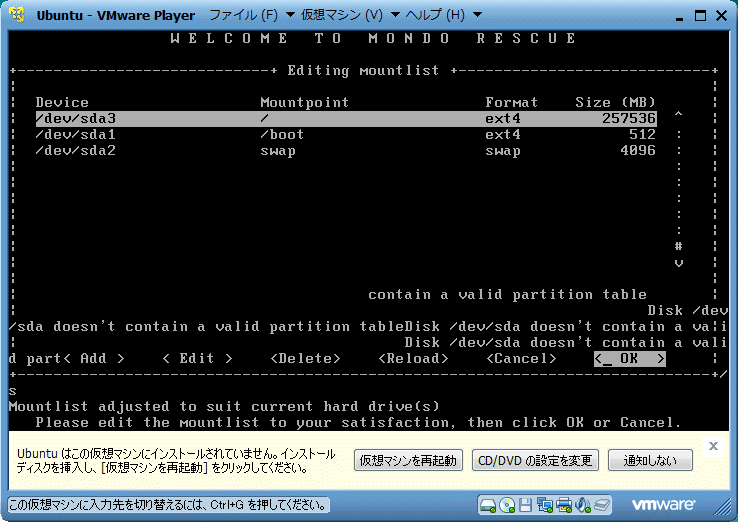Click the floppy disk device icon
Viewport: 738px width, 522px height.
(527, 503)
